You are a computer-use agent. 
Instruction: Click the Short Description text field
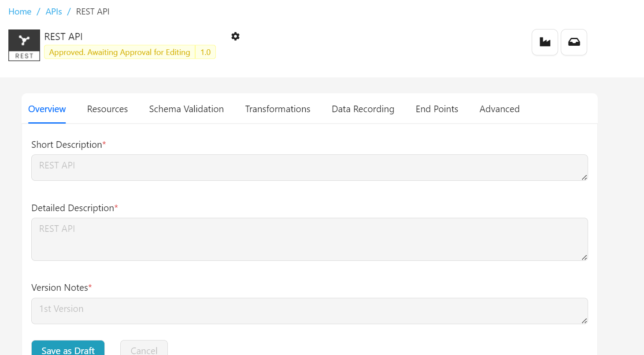[x=309, y=168]
